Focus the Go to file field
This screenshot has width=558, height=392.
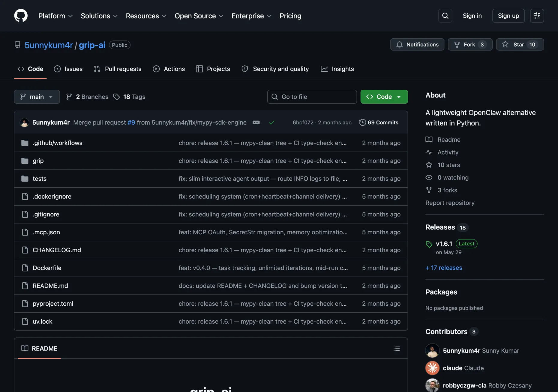click(312, 97)
